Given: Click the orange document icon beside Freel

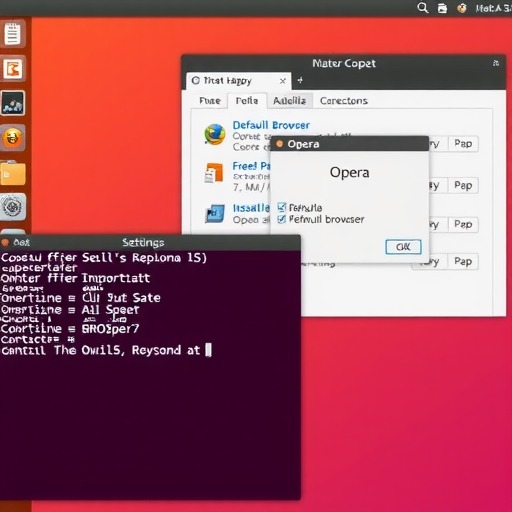Looking at the screenshot, I should click(x=213, y=173).
